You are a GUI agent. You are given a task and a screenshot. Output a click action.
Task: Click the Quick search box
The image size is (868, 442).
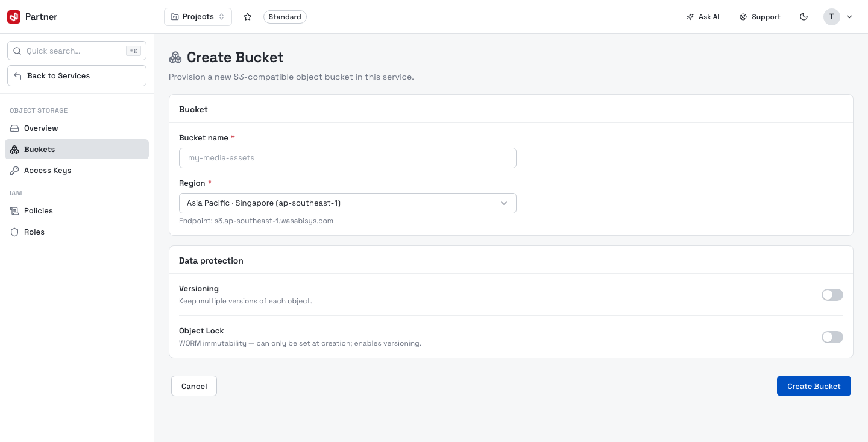pyautogui.click(x=77, y=51)
